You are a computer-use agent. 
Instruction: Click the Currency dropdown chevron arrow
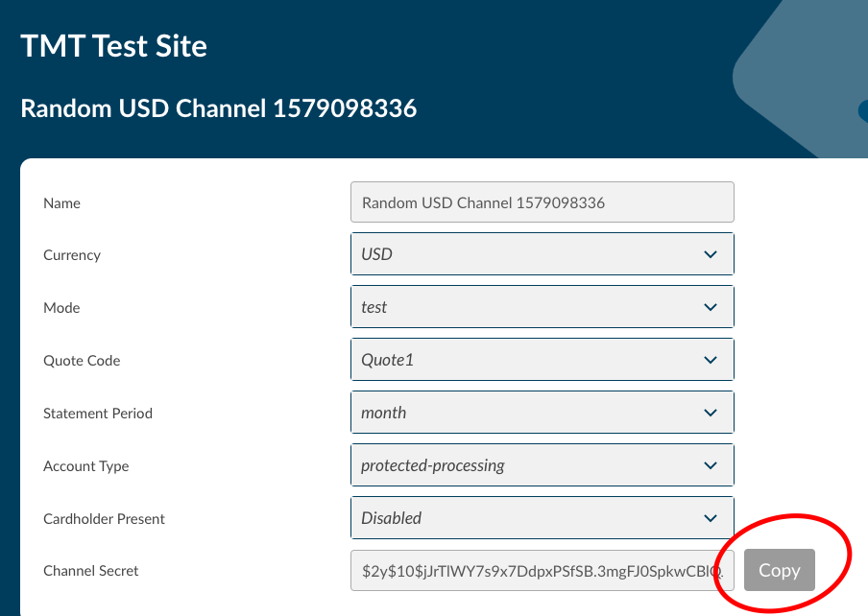click(711, 255)
